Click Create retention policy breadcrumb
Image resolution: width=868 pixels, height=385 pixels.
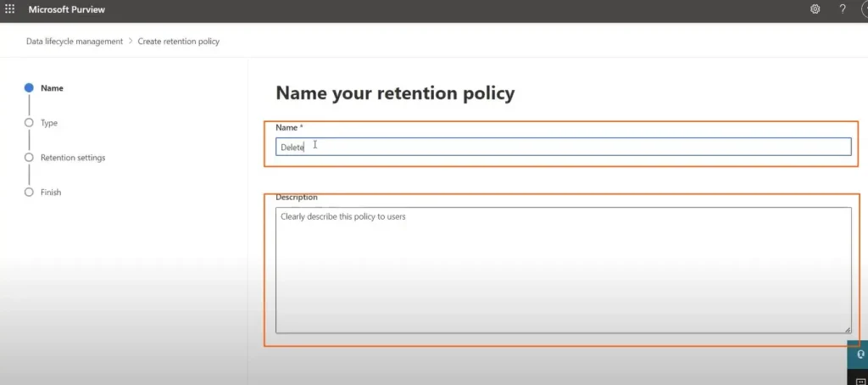click(x=179, y=42)
